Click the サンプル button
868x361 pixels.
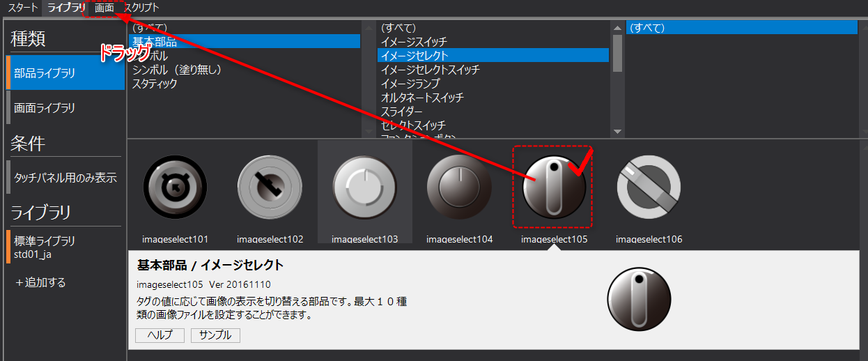(x=215, y=335)
